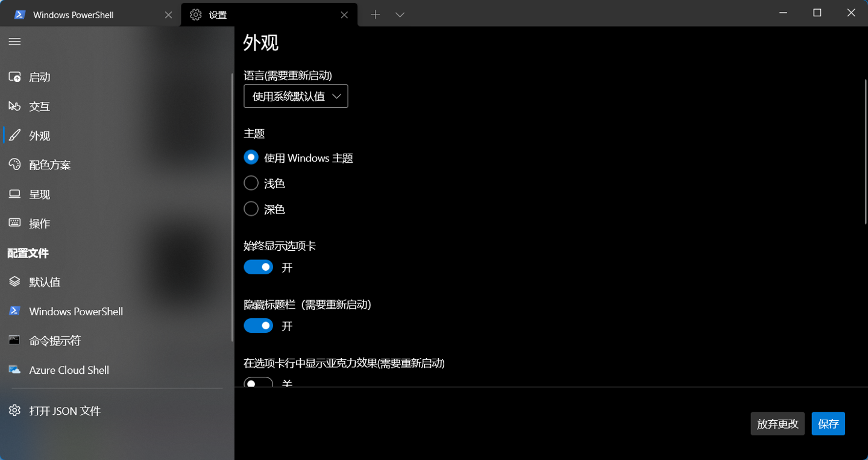Click the 交互 interaction icon
The height and width of the screenshot is (460, 868).
click(x=14, y=106)
